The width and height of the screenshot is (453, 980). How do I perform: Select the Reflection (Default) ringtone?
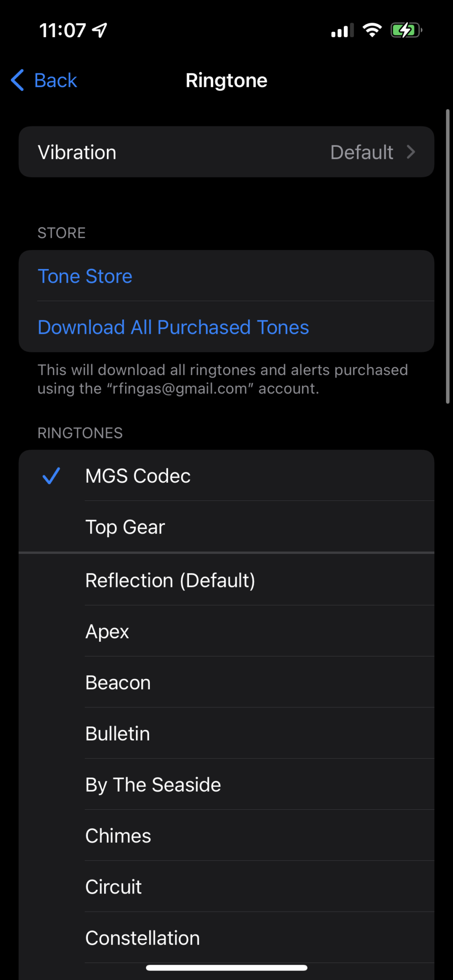click(x=170, y=581)
